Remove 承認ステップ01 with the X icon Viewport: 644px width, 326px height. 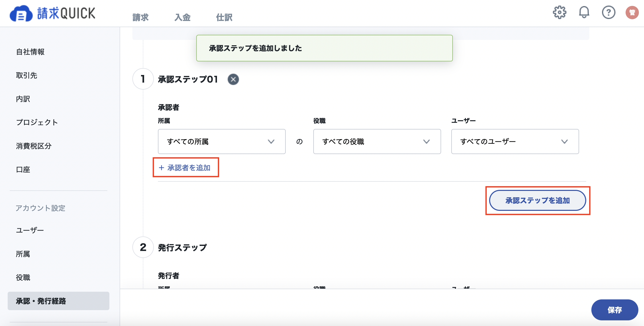(x=233, y=79)
